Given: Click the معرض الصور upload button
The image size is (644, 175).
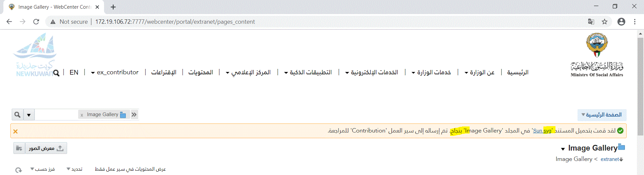Looking at the screenshot, I should point(46,148).
